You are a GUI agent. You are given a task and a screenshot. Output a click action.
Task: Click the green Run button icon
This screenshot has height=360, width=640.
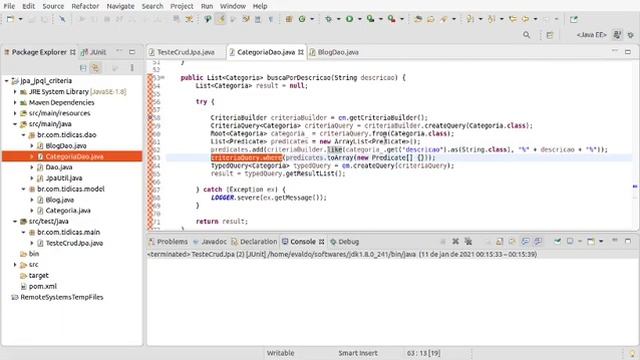click(x=350, y=19)
